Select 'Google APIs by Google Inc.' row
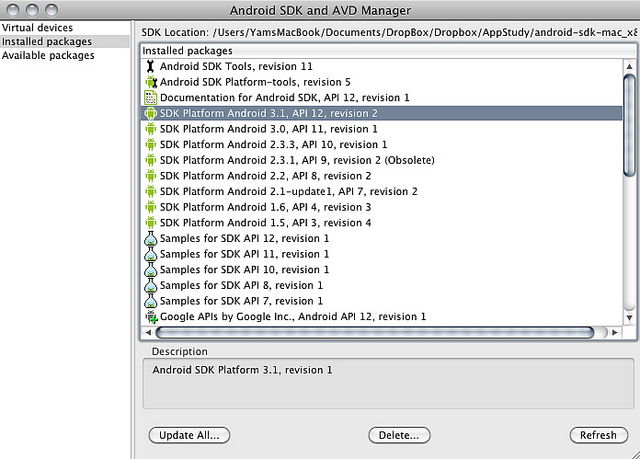Screen dimensions: 640x459 pos(382,317)
